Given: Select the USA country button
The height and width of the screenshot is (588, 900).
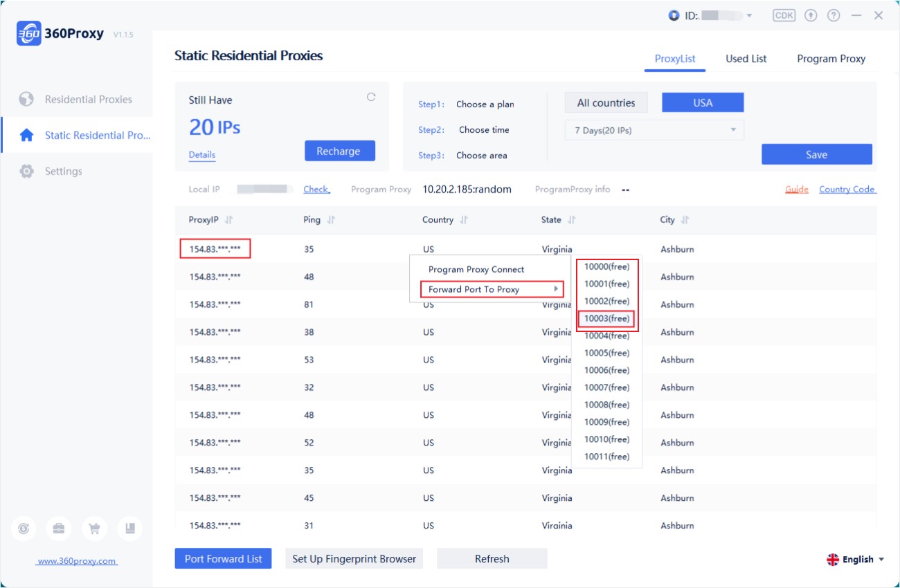Looking at the screenshot, I should pyautogui.click(x=703, y=102).
